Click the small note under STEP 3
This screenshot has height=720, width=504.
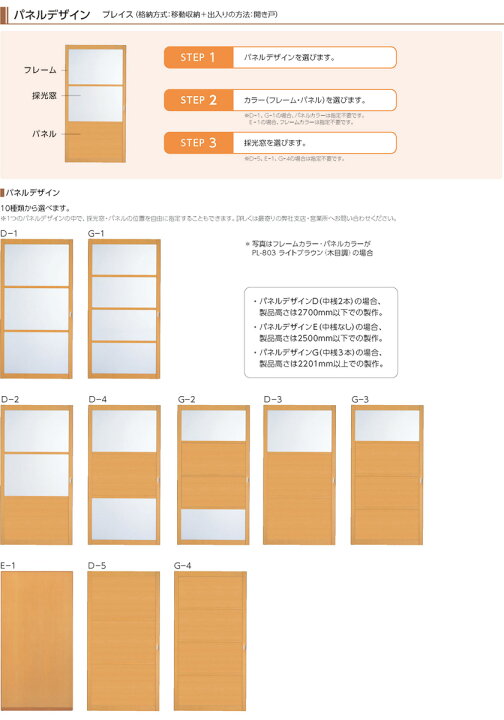pos(294,158)
